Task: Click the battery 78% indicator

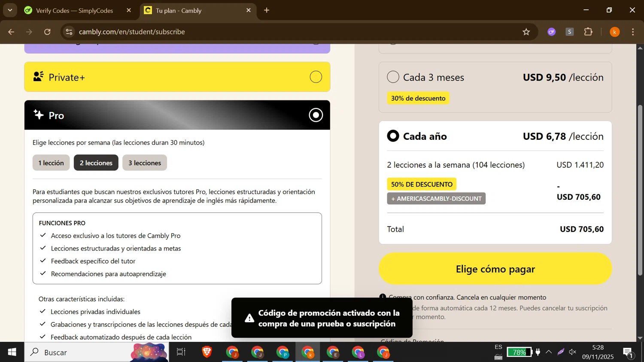Action: point(519,352)
